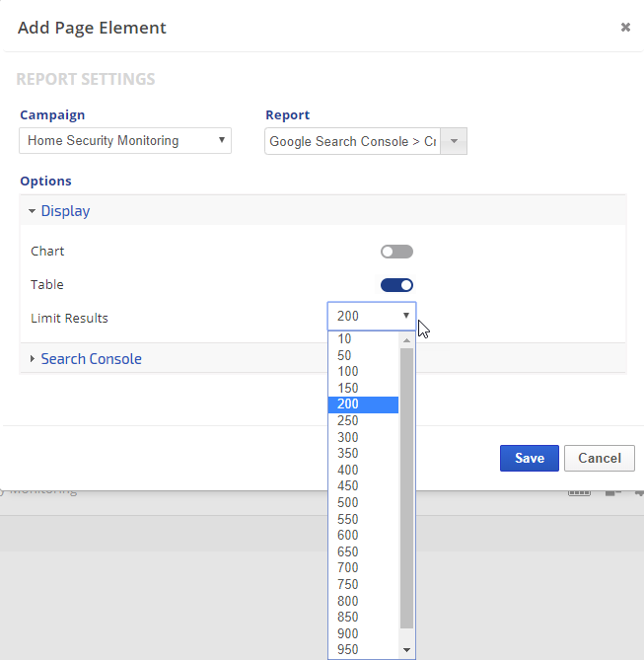The image size is (644, 660).
Task: Close the Add Page Element dialog
Action: (x=625, y=28)
